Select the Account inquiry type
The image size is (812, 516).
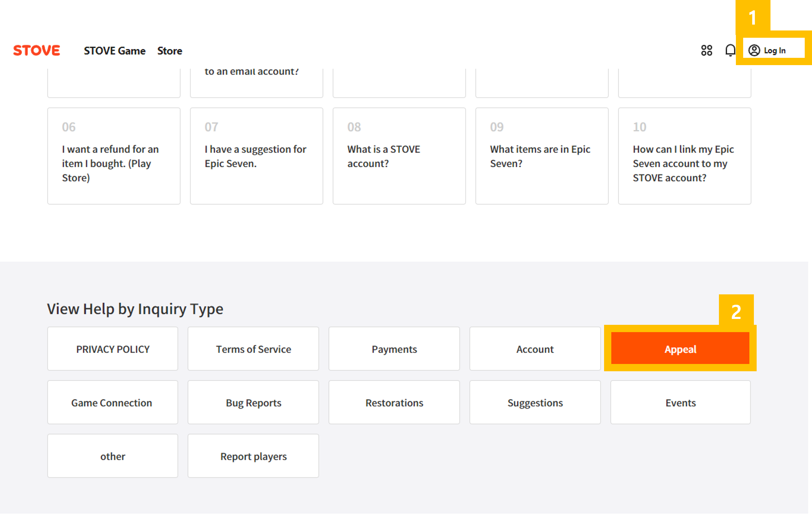click(535, 349)
